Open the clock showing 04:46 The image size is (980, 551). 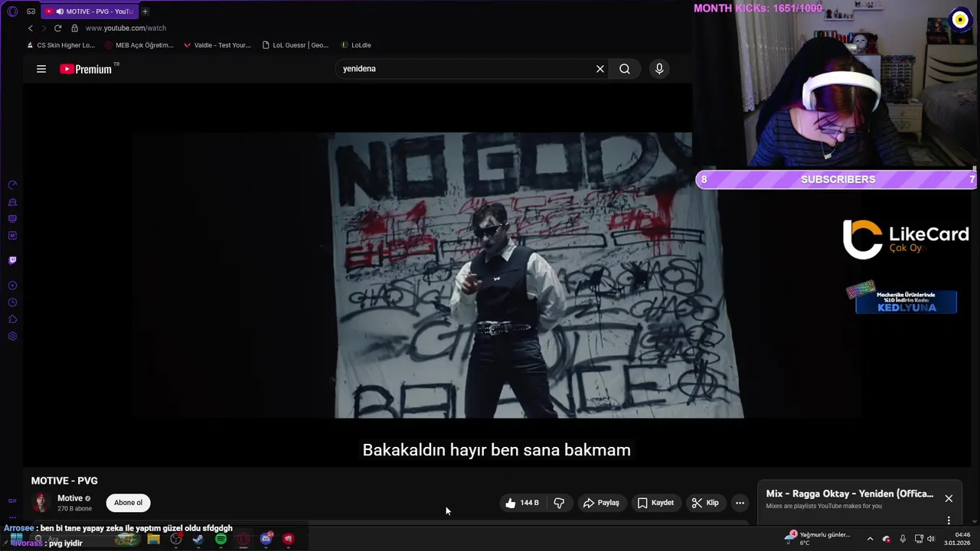coord(957,539)
